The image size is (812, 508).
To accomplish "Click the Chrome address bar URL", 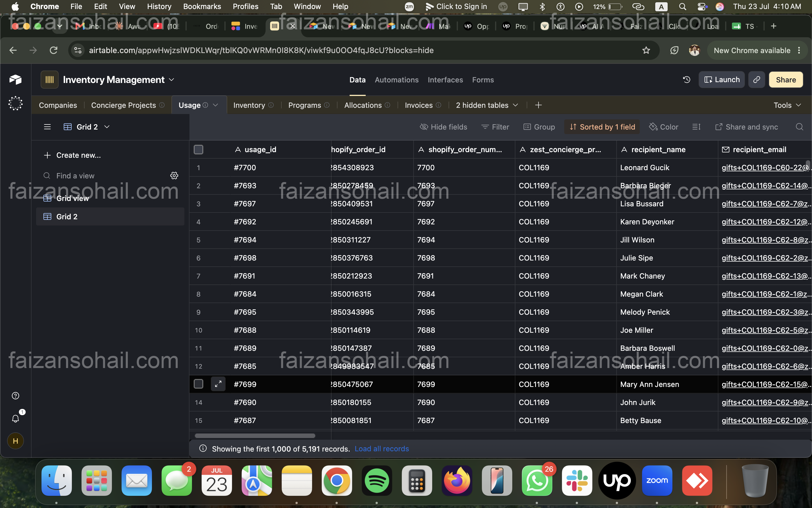I will pos(261,51).
